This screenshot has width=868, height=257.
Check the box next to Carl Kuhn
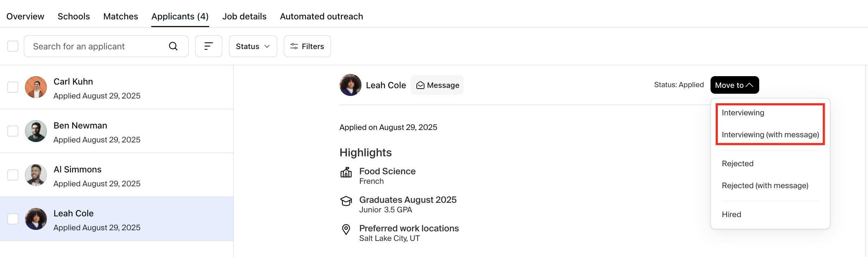pos(13,87)
